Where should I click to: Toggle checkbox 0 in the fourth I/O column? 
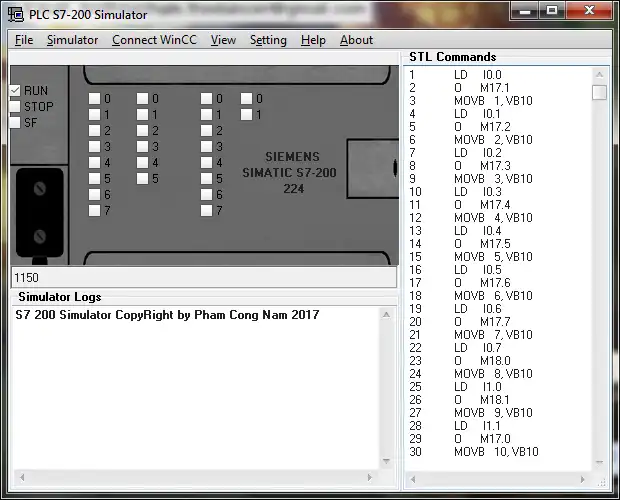click(246, 98)
